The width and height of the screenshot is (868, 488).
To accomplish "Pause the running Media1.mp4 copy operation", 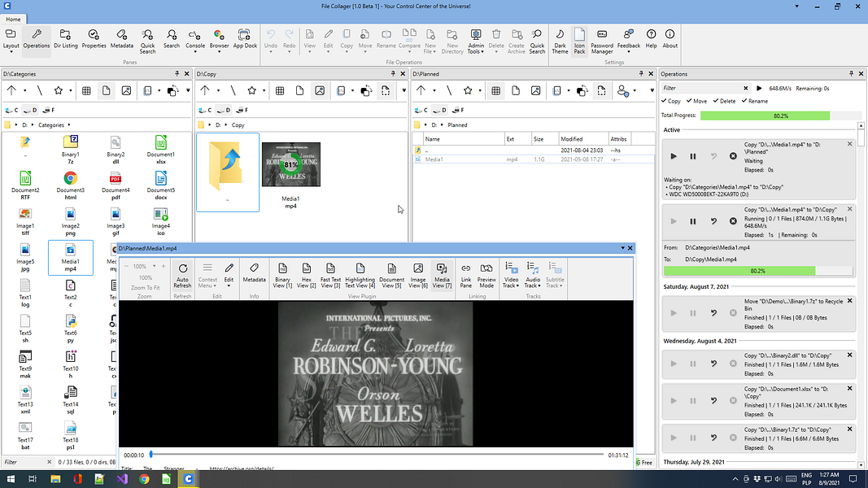I will (x=693, y=221).
